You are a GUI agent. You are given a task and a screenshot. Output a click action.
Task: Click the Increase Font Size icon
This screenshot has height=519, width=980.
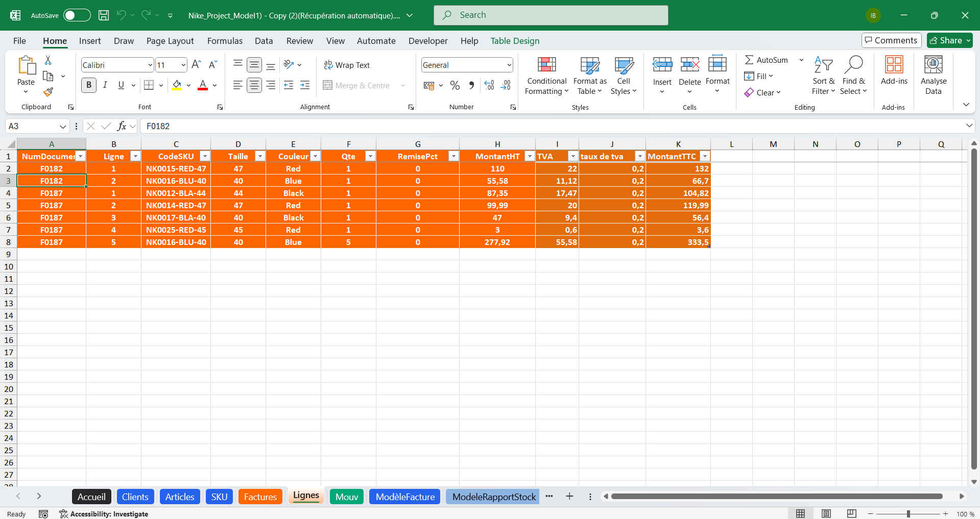(x=196, y=65)
